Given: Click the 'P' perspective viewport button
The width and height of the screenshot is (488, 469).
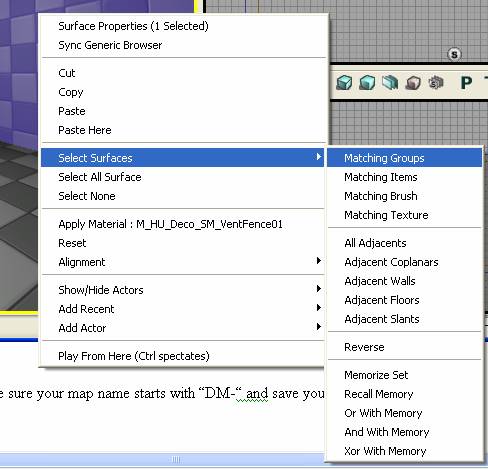Looking at the screenshot, I should [x=466, y=82].
